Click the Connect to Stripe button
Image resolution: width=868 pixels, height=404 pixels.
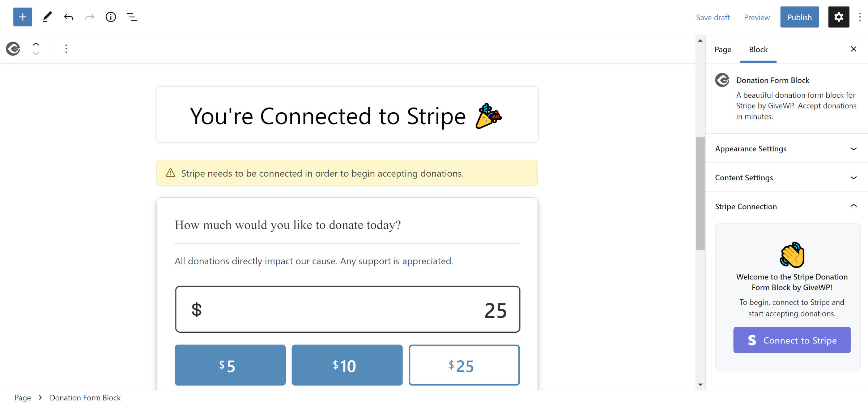tap(792, 340)
